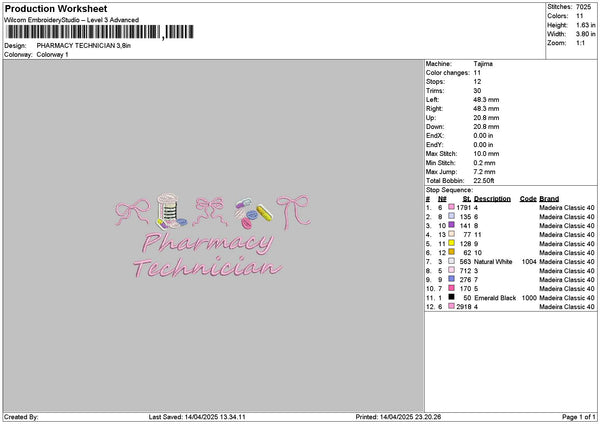
Task: Select the Natural White color swatch
Action: 452,261
